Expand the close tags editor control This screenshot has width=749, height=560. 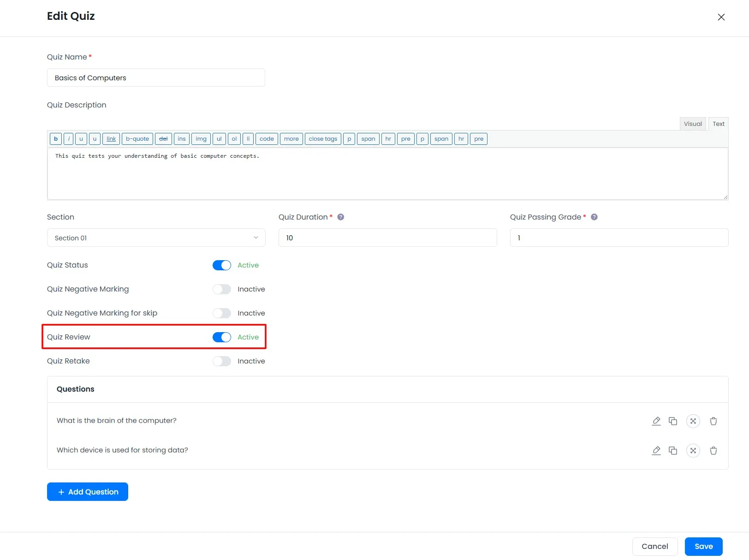[x=322, y=139]
